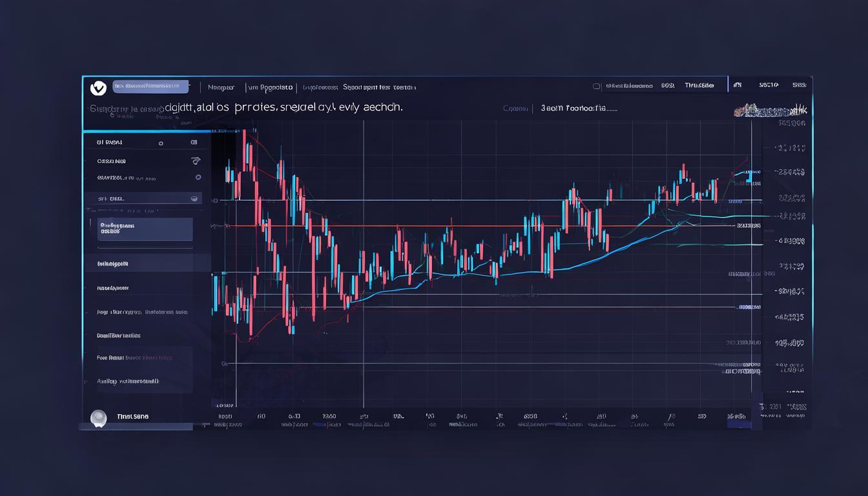This screenshot has height=496, width=868.
Task: Click the 'Thuséße' button at top right
Action: click(x=699, y=85)
